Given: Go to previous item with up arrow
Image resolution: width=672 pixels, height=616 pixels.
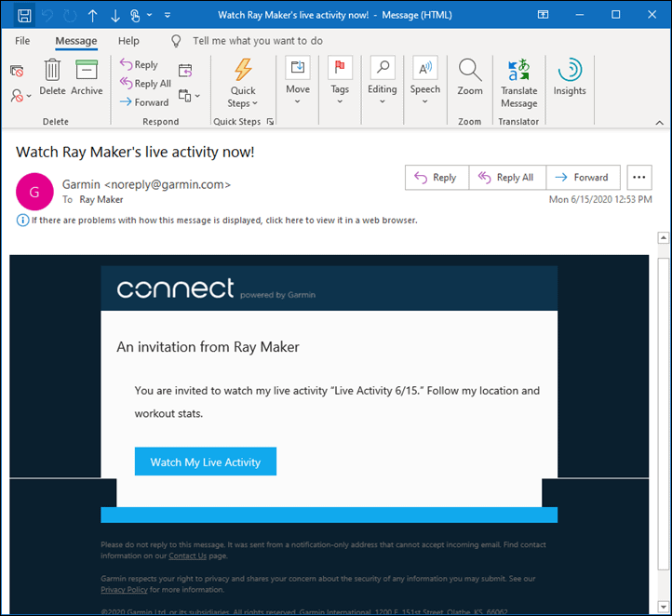Looking at the screenshot, I should pyautogui.click(x=92, y=16).
